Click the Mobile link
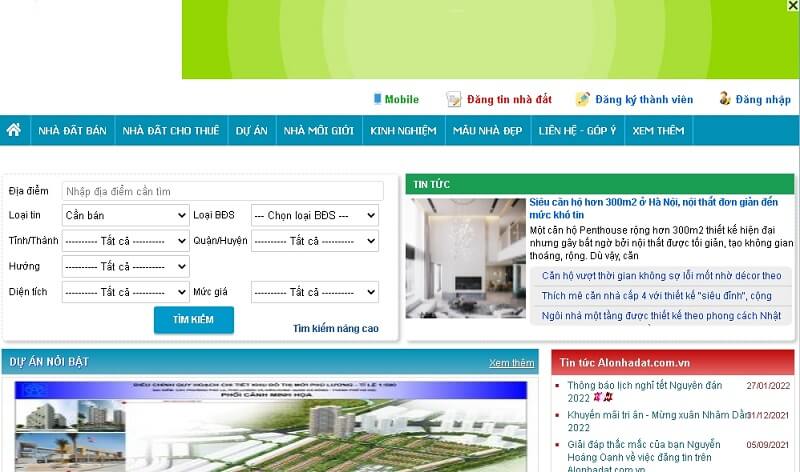The width and height of the screenshot is (800, 472). point(402,99)
